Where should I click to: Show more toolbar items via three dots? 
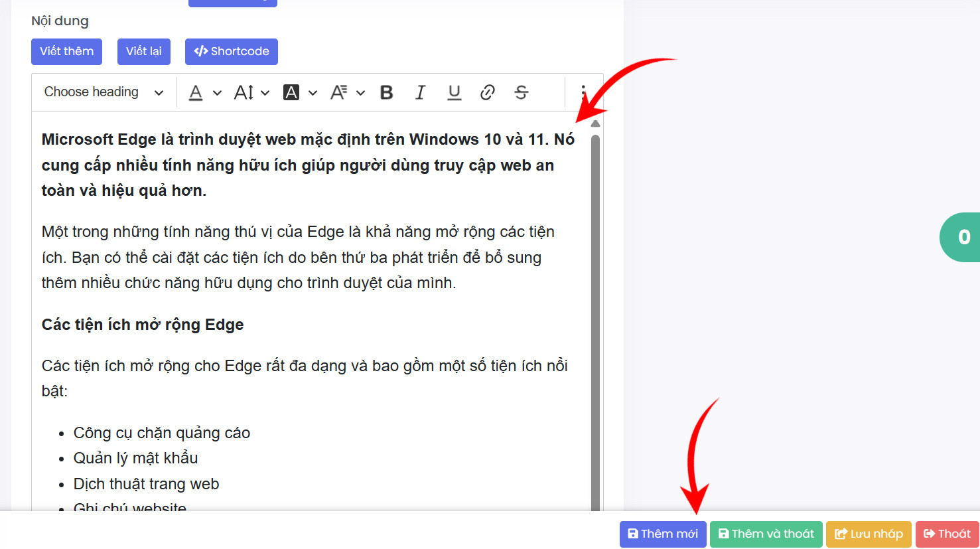[x=583, y=92]
